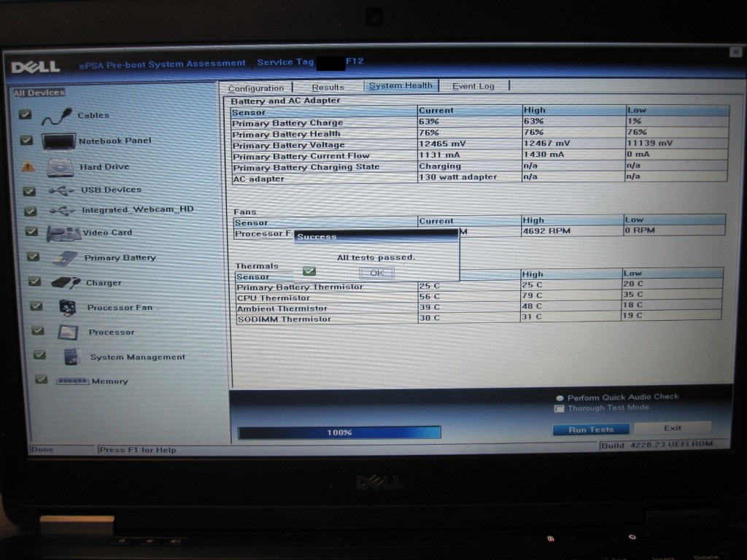Viewport: 747px width, 560px height.
Task: Select the Processor chip icon
Action: (x=68, y=332)
